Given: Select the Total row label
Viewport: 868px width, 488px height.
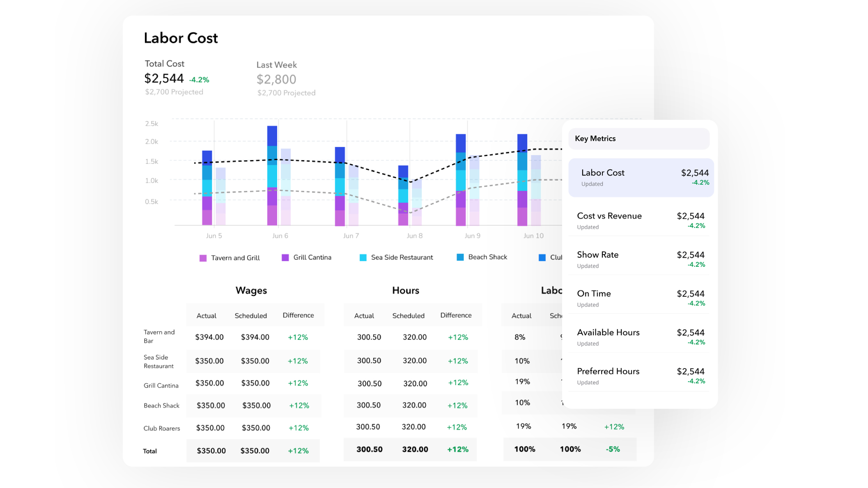Looking at the screenshot, I should coord(150,451).
